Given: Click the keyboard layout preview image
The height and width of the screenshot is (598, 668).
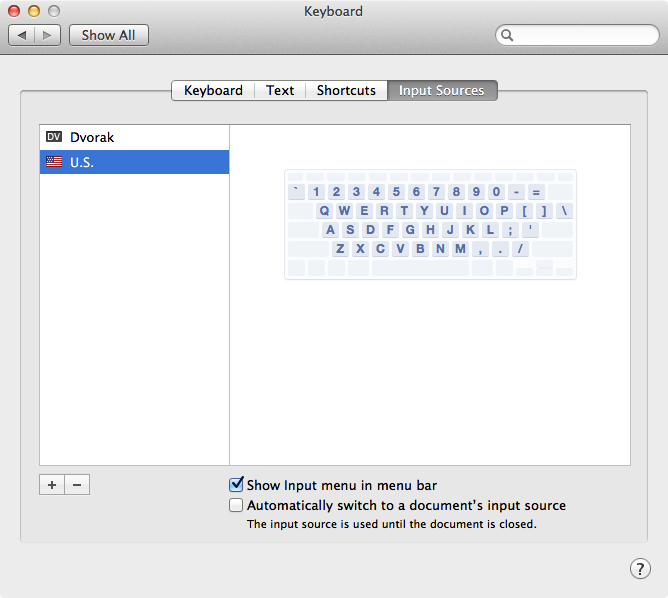Looking at the screenshot, I should [x=430, y=224].
